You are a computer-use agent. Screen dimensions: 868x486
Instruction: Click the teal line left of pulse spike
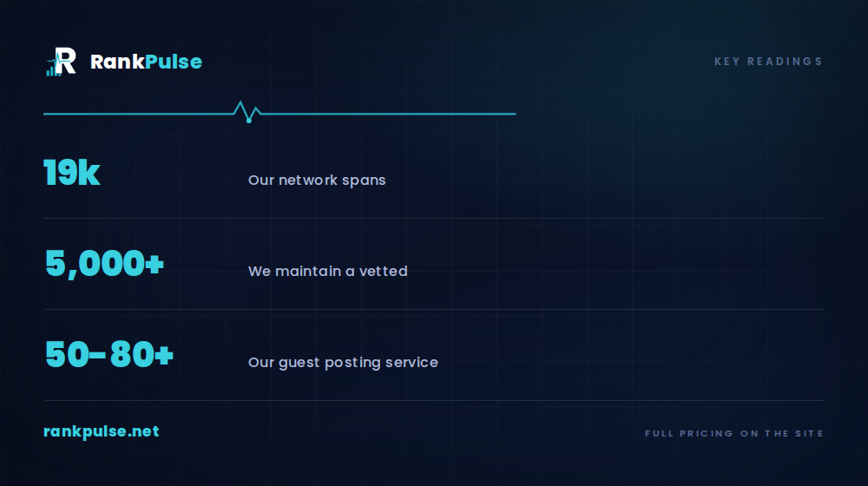tap(138, 114)
